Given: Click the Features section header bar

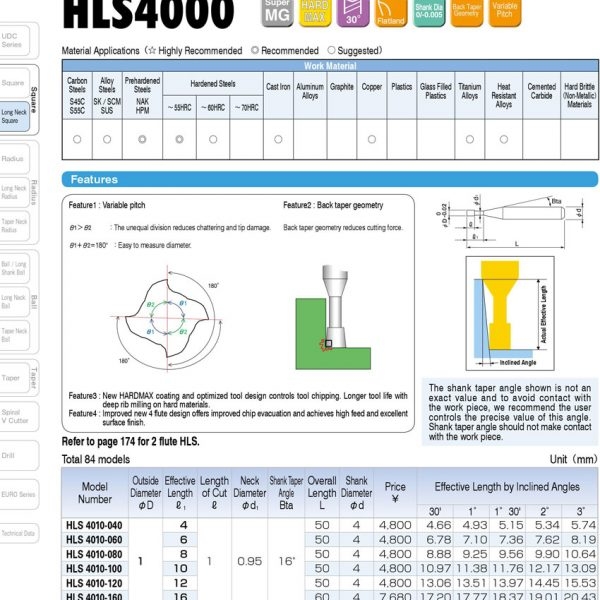Looking at the screenshot, I should [330, 179].
